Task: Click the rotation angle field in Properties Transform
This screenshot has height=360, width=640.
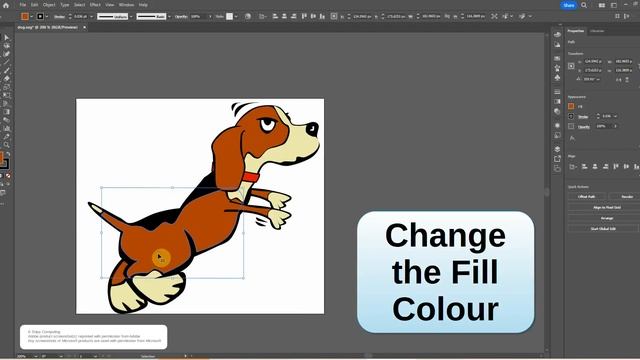Action: (590, 79)
